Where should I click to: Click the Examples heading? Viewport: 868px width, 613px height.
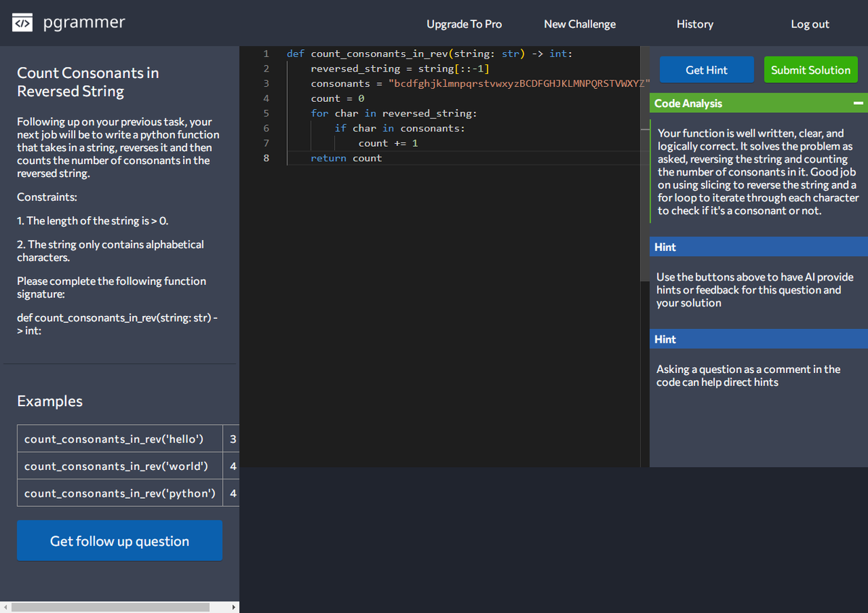pyautogui.click(x=50, y=400)
